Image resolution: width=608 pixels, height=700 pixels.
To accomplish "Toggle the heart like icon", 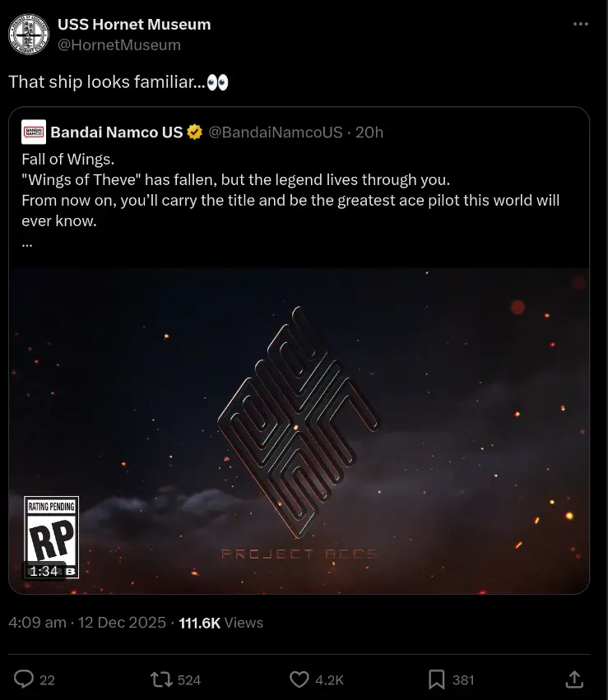I will click(299, 679).
